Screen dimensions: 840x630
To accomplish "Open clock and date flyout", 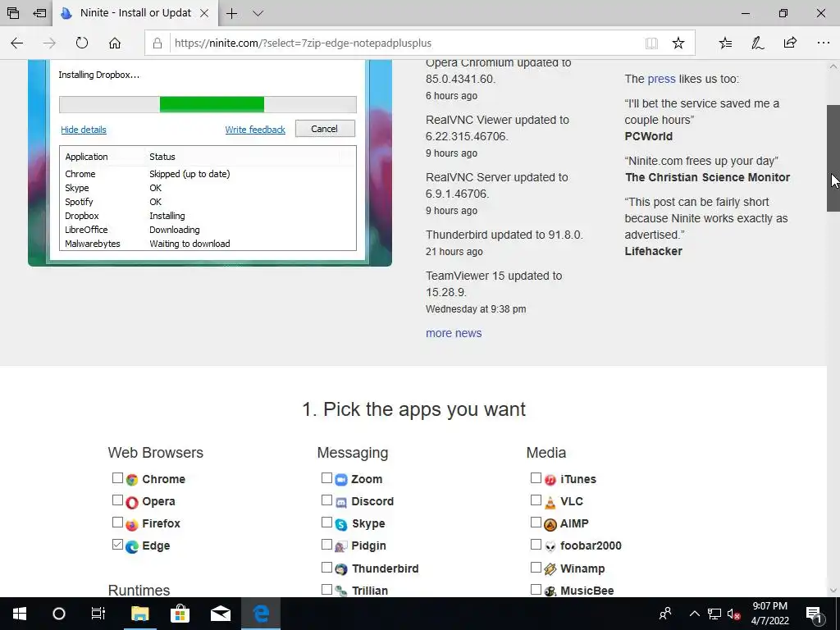I will (769, 614).
